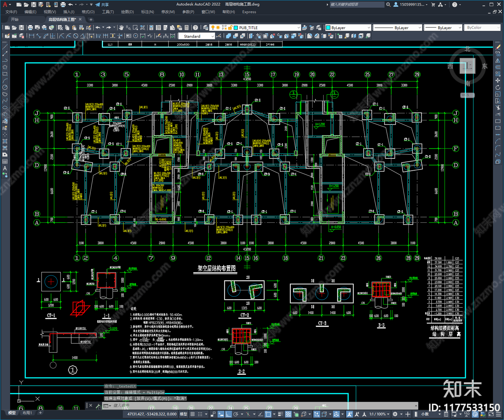
Task: Select the Aligned dimension tool
Action: 39,36
